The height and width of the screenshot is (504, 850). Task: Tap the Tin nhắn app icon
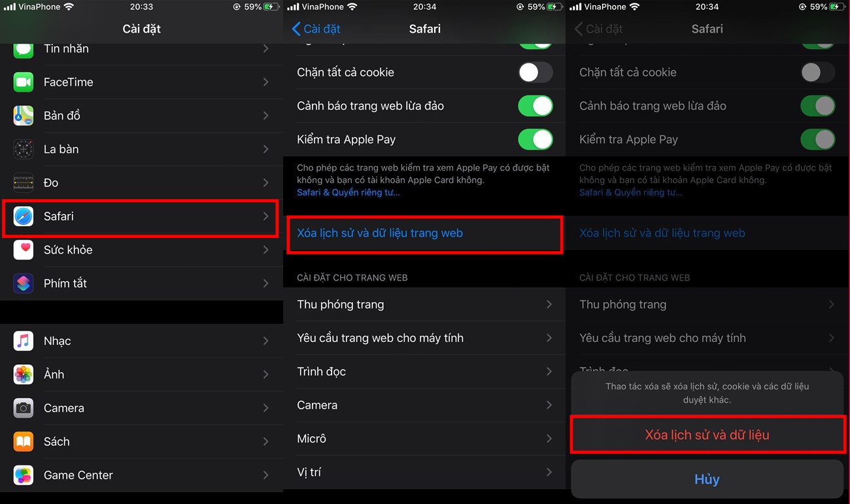(x=24, y=50)
